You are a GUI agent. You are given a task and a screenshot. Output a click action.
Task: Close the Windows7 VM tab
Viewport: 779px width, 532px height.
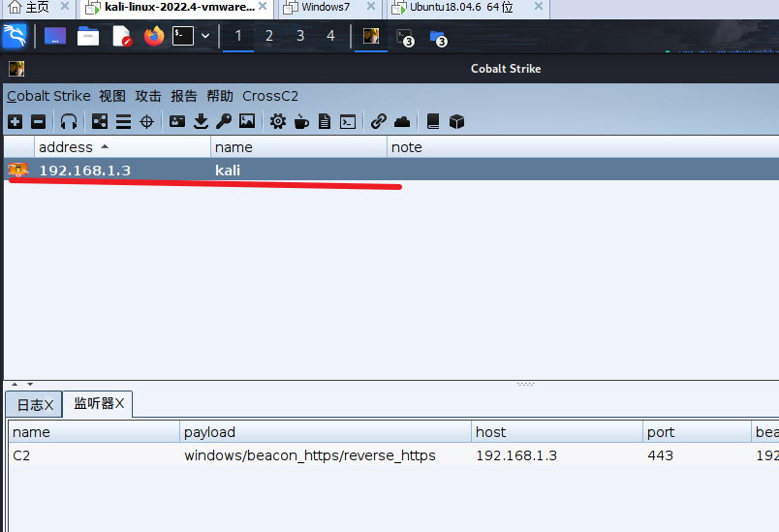[371, 7]
